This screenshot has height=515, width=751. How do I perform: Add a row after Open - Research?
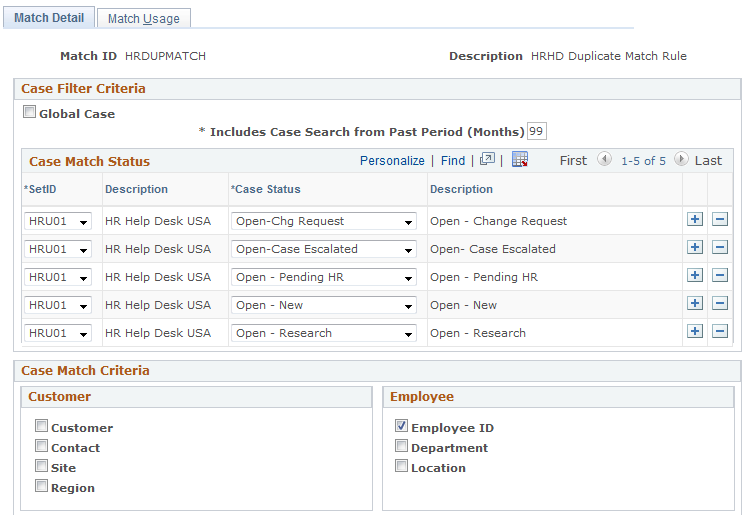coord(694,331)
